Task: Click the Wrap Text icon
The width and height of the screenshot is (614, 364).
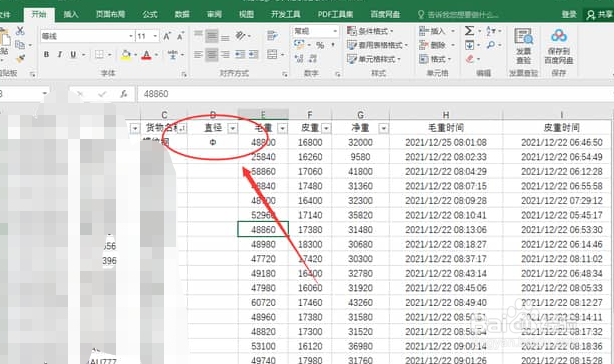Action: click(x=272, y=36)
